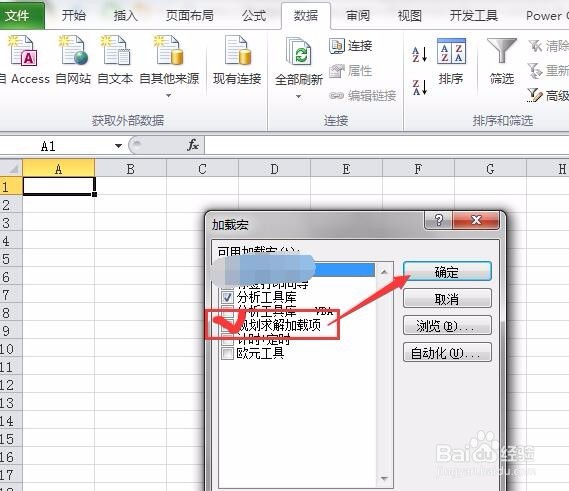Clear filter (清除) icon
Screen dimensions: 569x491
[x=536, y=46]
